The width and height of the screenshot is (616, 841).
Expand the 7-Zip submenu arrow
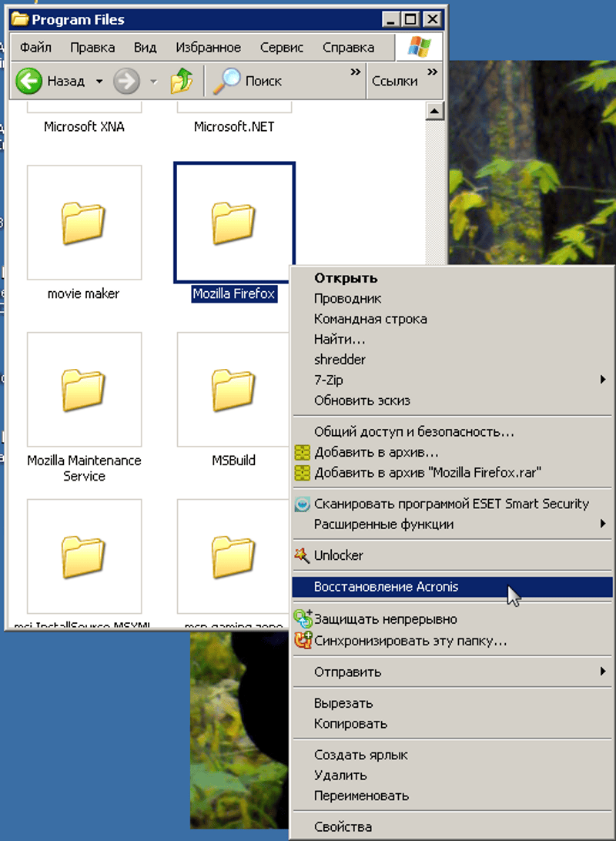pos(603,380)
